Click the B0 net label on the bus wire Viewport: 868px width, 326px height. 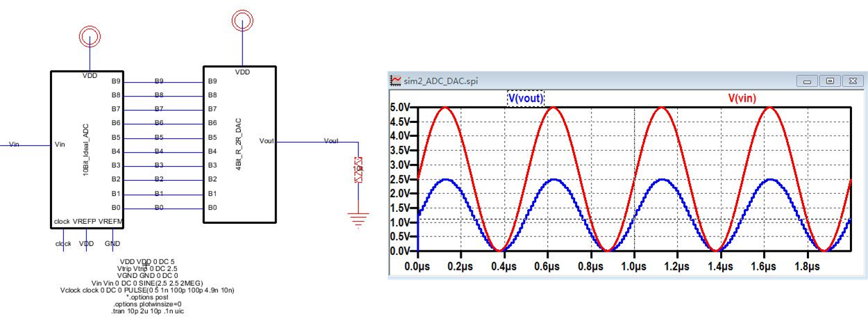coord(159,208)
